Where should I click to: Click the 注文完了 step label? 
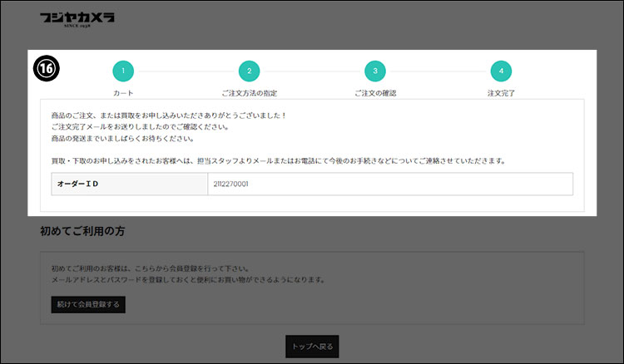pos(501,93)
